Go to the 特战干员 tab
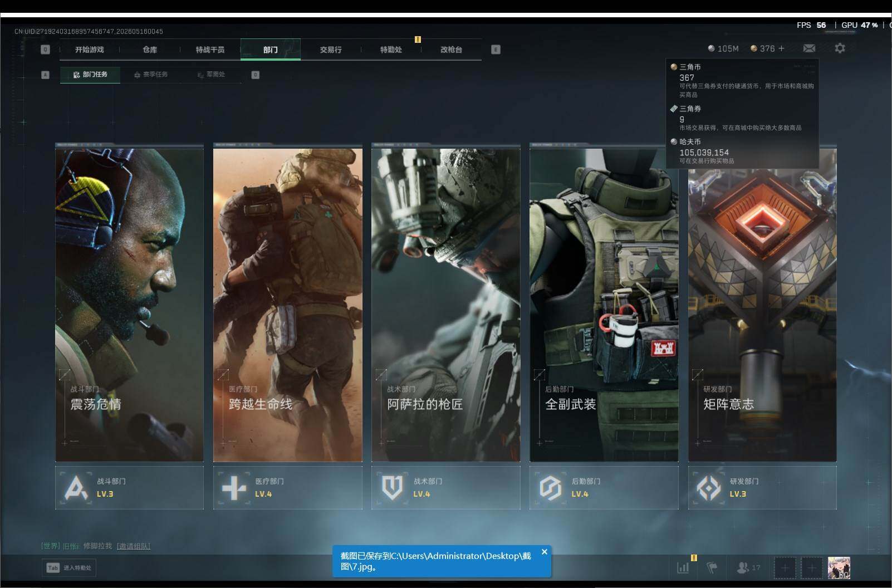Screen dimensions: 892x588 pyautogui.click(x=210, y=50)
